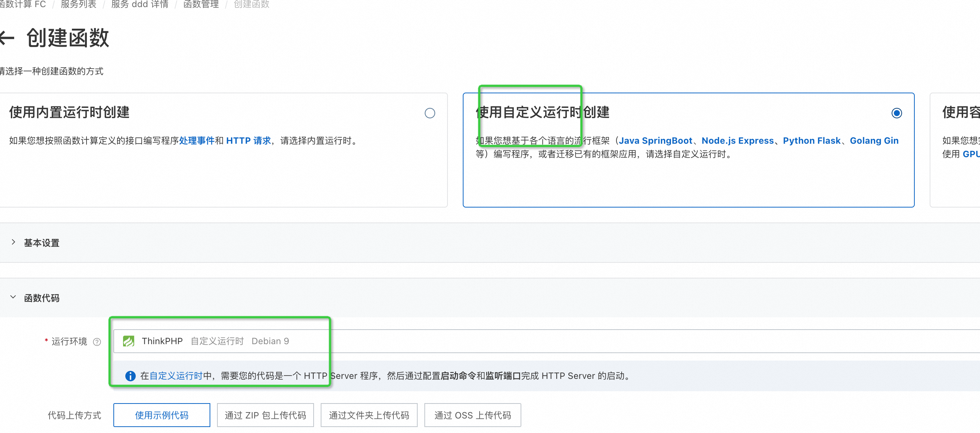The height and width of the screenshot is (433, 980).
Task: Open the Python Flask link
Action: pos(811,140)
